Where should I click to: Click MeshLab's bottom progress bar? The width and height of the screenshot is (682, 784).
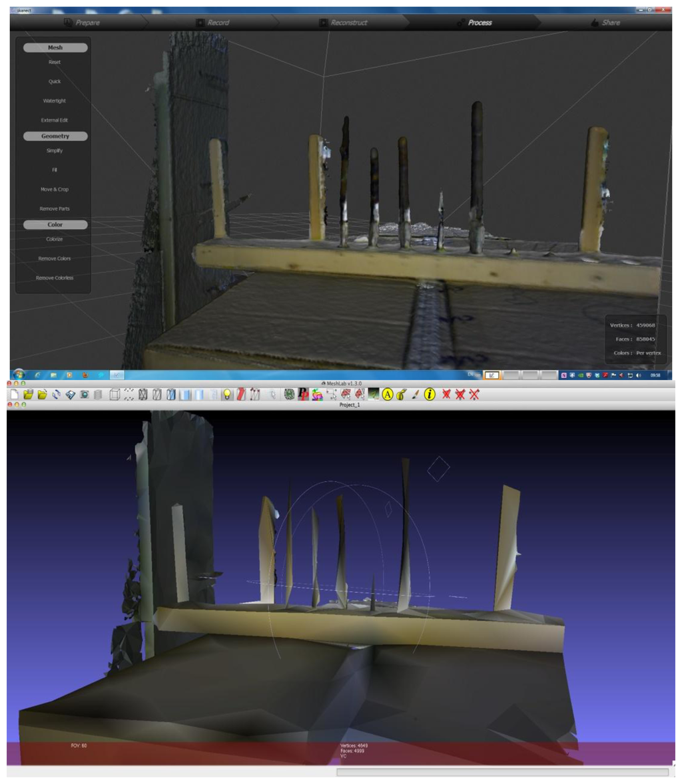tap(502, 772)
